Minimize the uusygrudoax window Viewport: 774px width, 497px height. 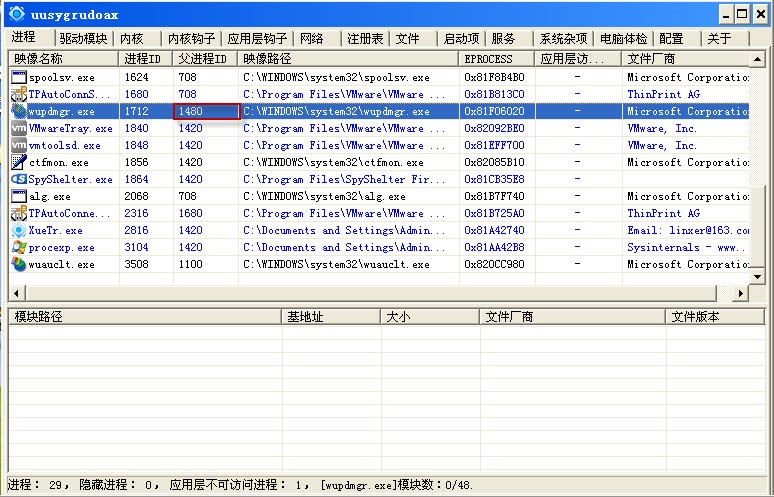click(726, 14)
